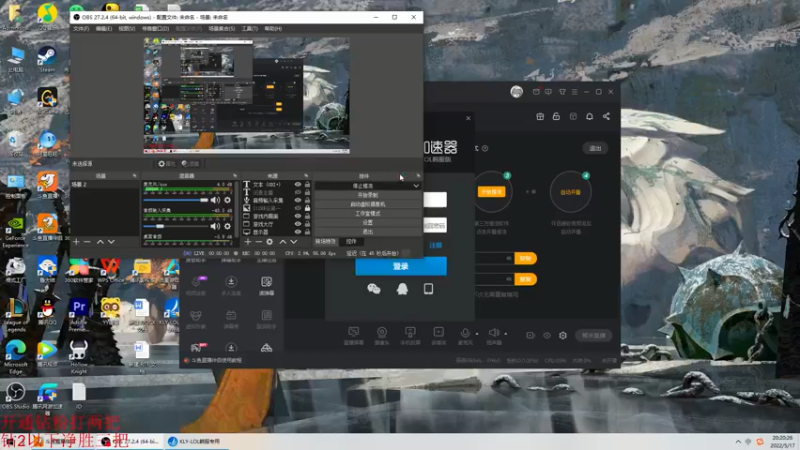Open 视图(V) menu in OBS
This screenshot has width=800, height=450.
coord(127,29)
